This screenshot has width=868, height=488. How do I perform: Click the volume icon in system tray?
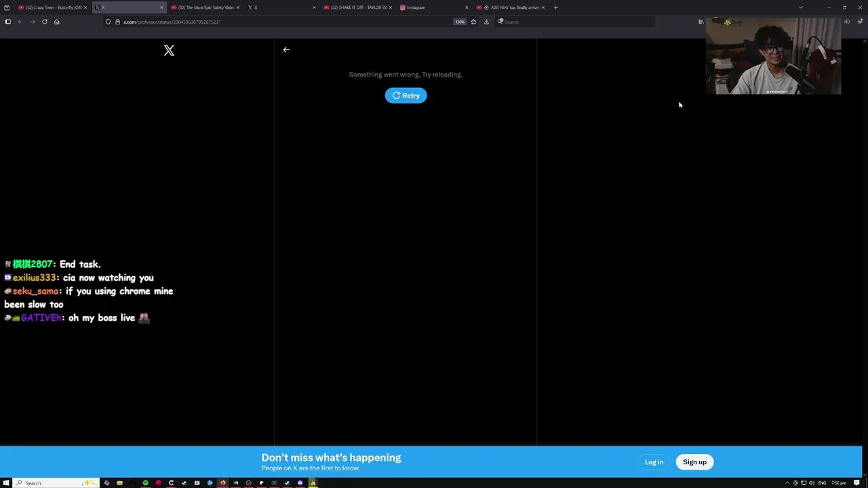(812, 483)
